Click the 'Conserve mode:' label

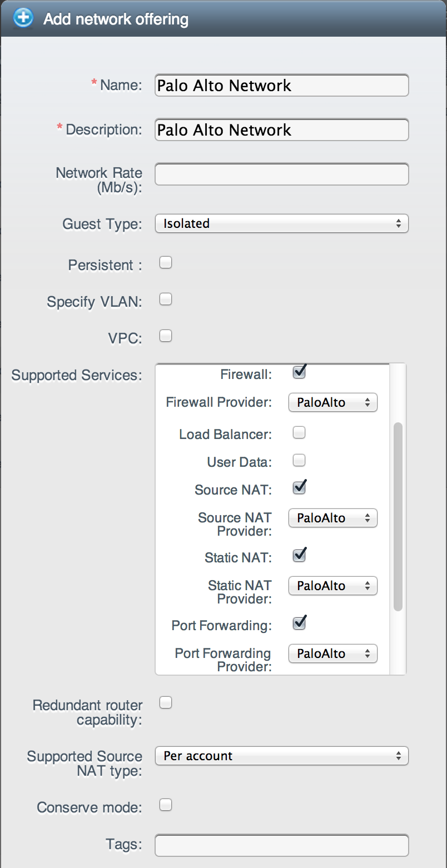point(90,807)
